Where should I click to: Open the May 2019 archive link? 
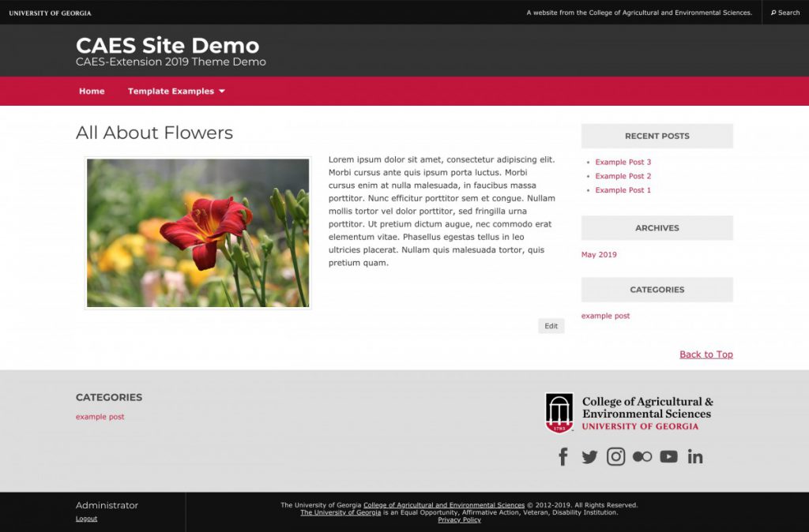coord(599,254)
